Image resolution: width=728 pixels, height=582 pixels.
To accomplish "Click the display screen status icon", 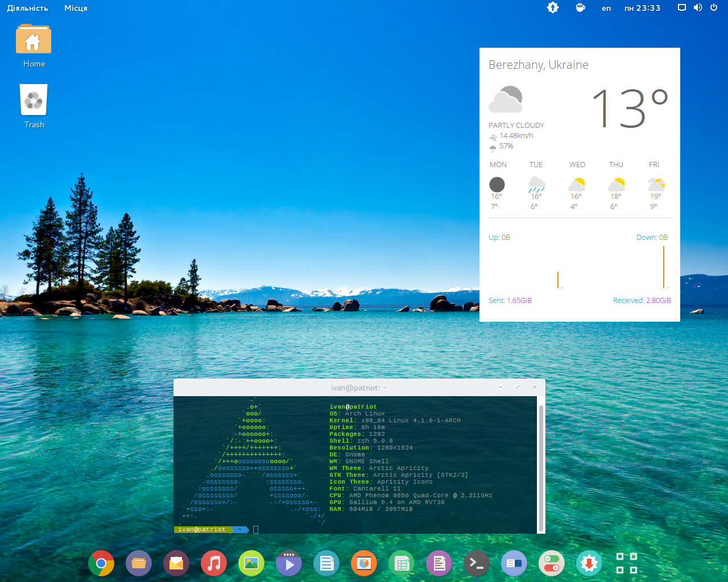I will click(x=681, y=8).
